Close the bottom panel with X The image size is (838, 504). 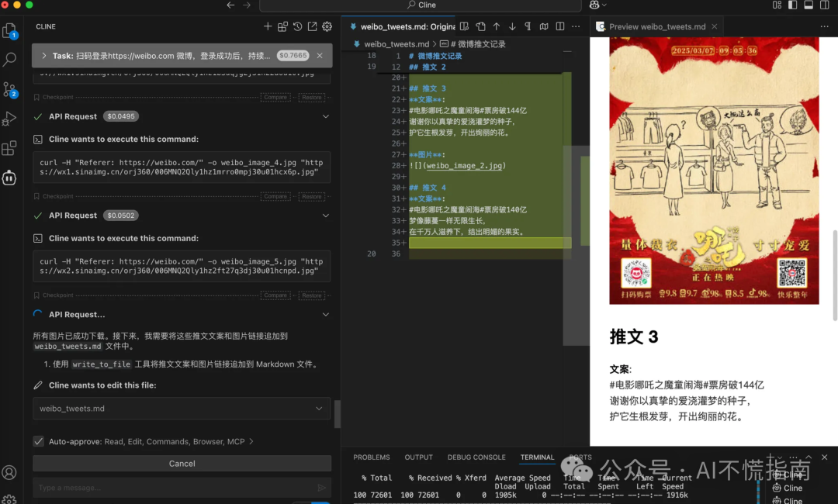tap(824, 457)
